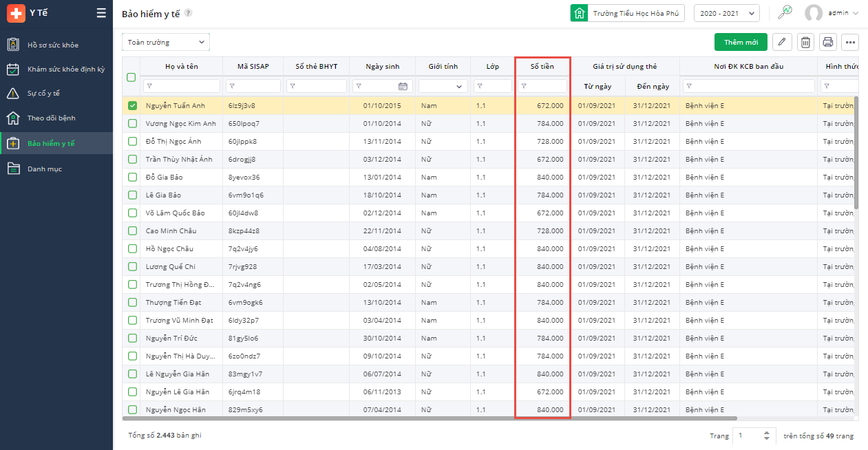The width and height of the screenshot is (868, 450).
Task: Click the delete trash icon
Action: coord(805,42)
